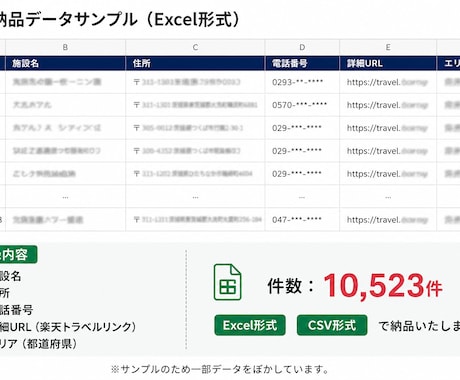Click the green spreadsheet file icon

pos(228,282)
